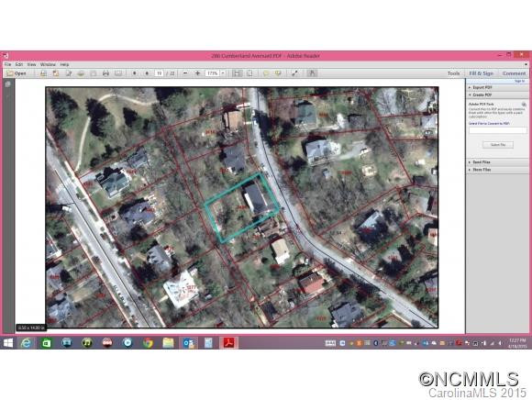Open the File menu

[7, 64]
